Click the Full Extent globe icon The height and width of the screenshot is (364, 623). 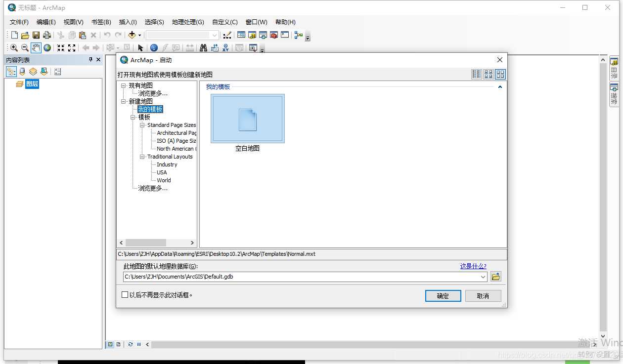(47, 48)
